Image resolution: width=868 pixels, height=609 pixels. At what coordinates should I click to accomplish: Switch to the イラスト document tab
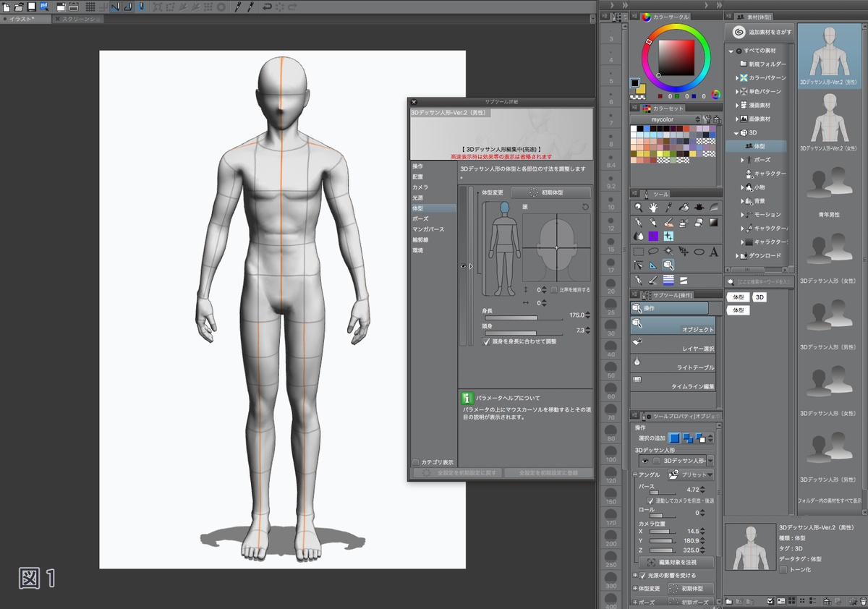tap(22, 19)
